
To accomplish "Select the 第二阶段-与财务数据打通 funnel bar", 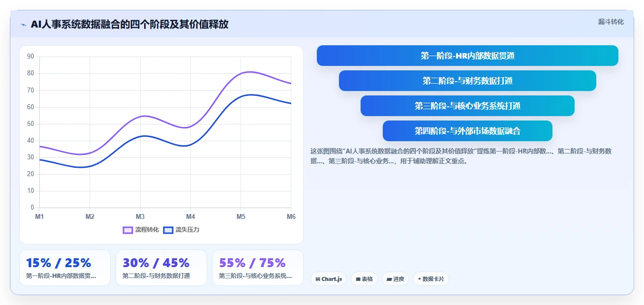I will click(x=467, y=81).
